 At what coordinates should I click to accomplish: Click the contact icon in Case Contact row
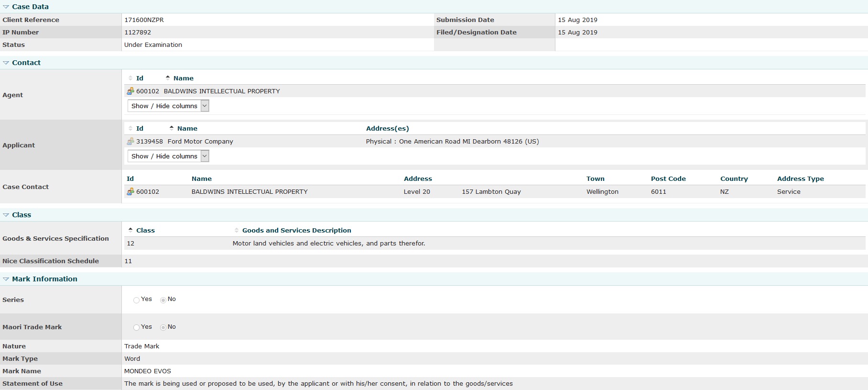(130, 191)
